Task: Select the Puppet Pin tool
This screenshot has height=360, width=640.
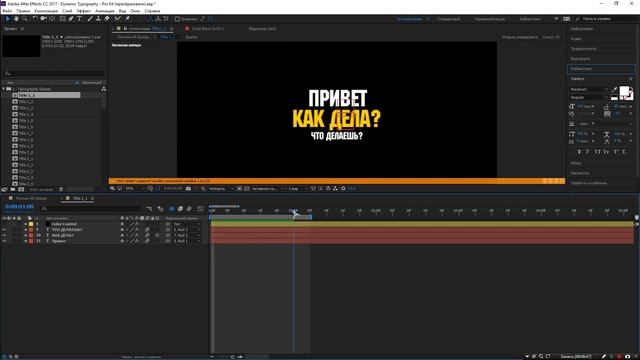Action: [127, 19]
